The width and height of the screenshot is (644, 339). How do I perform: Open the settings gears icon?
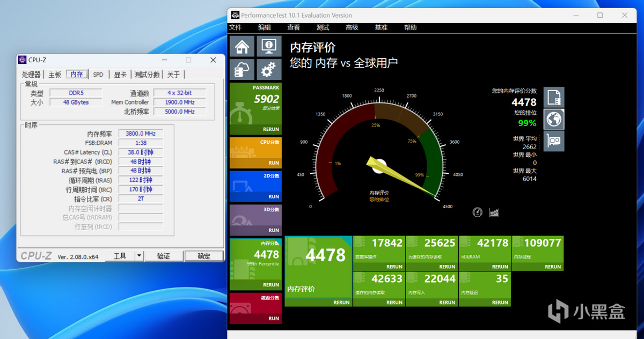pos(269,69)
